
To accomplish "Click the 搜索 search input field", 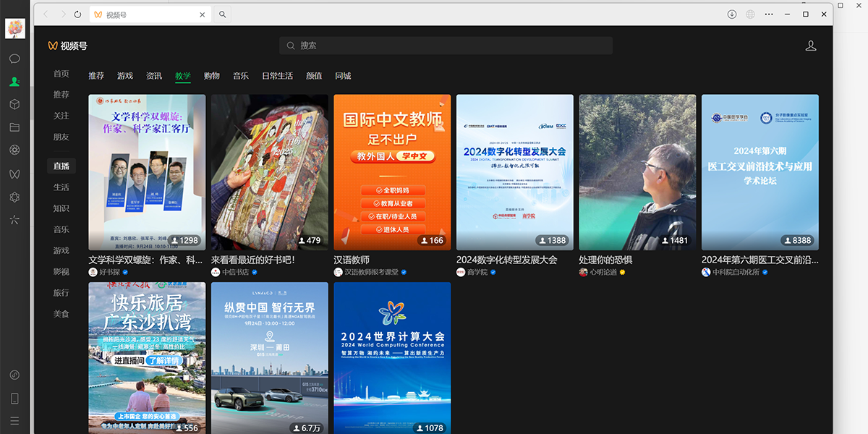I will tap(446, 46).
